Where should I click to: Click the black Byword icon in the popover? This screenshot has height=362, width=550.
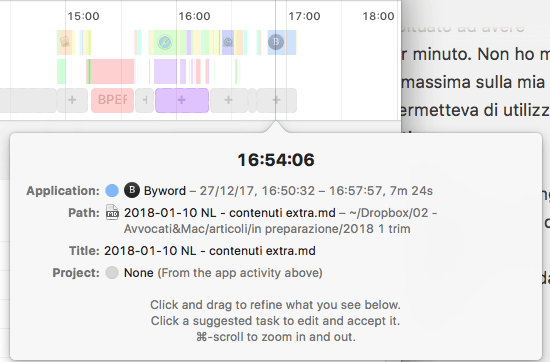point(132,190)
